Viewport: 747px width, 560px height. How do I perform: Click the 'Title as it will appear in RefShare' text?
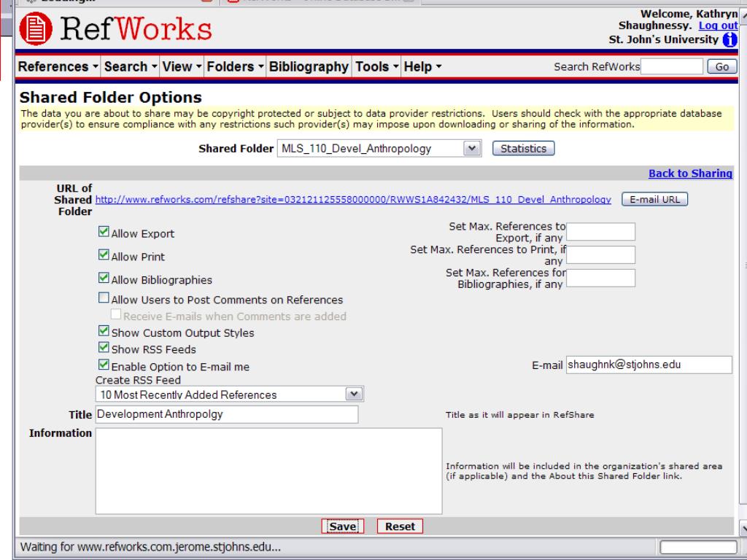(x=519, y=415)
